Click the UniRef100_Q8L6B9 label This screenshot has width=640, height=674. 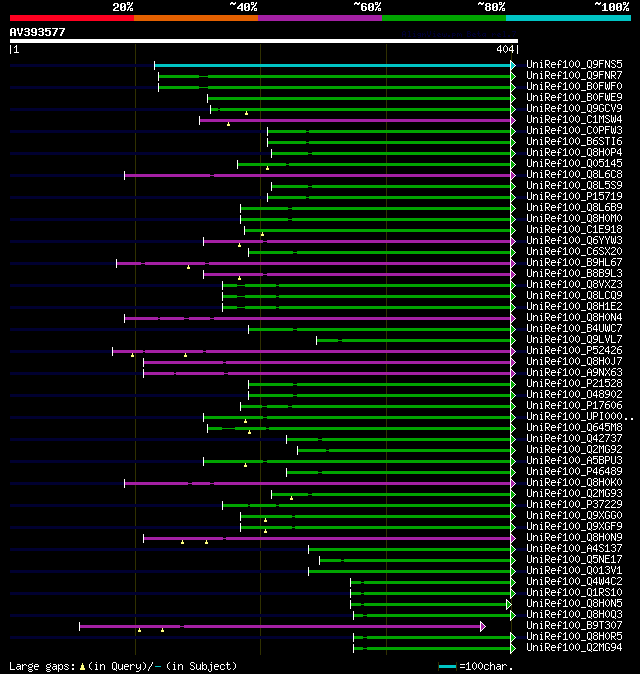tap(574, 208)
